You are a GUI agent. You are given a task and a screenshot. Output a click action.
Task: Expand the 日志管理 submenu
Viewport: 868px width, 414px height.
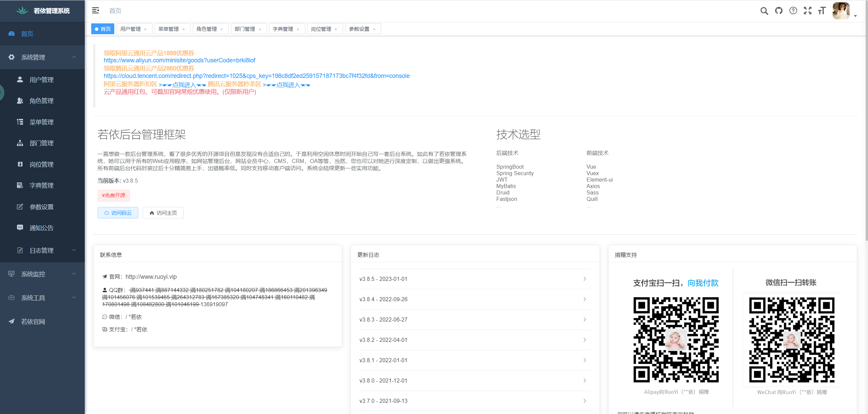tap(42, 250)
